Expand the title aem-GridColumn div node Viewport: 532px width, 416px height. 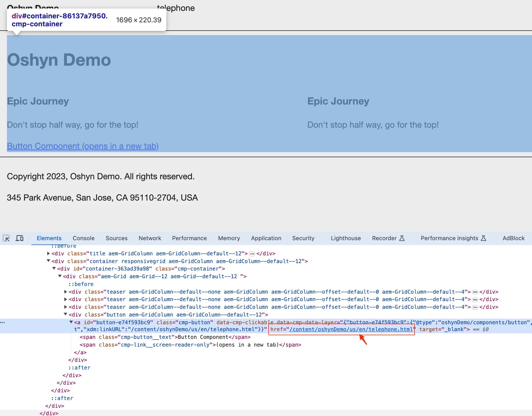click(48, 253)
